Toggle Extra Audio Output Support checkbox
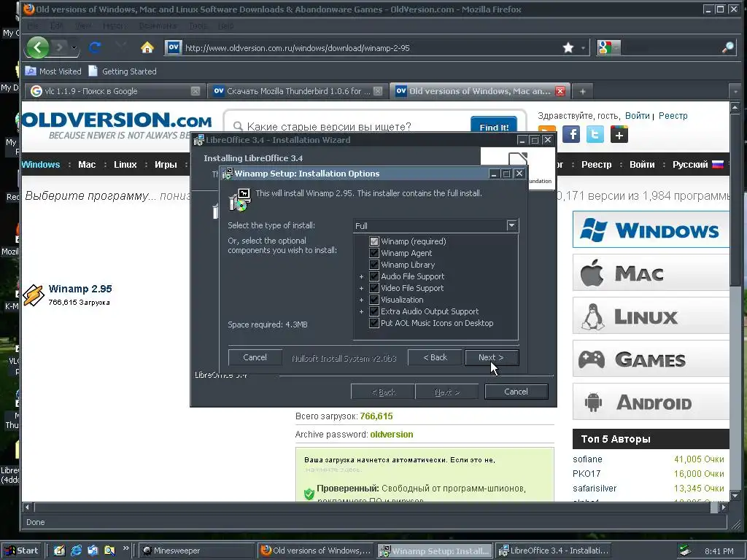This screenshot has height=560, width=747. click(374, 311)
